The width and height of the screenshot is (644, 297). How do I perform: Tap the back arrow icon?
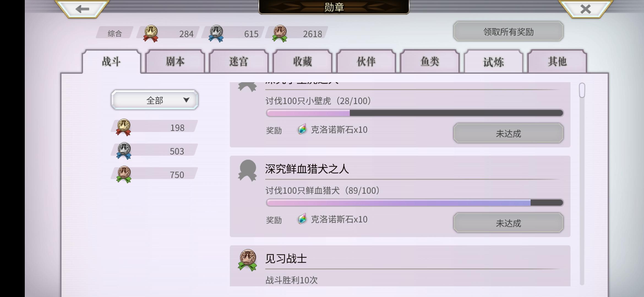[82, 9]
